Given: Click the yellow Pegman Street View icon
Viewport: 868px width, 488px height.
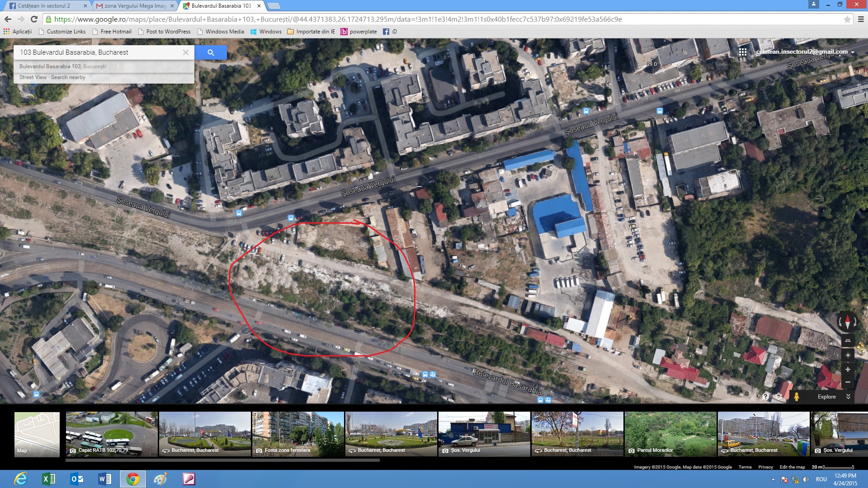Looking at the screenshot, I should point(797,397).
